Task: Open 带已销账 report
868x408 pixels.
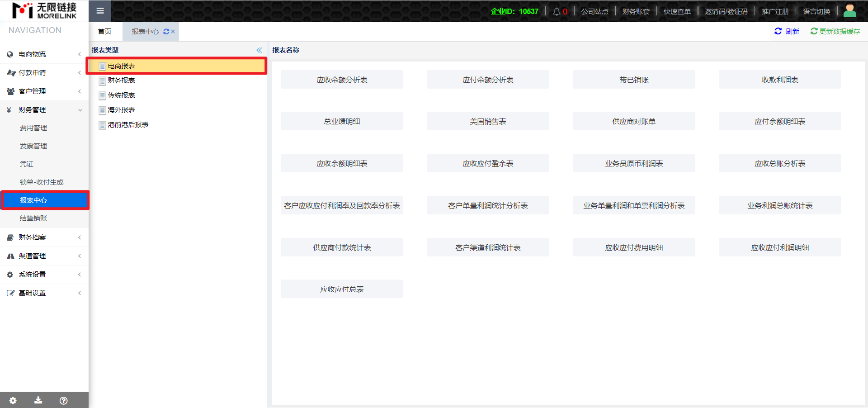Action: pos(634,80)
